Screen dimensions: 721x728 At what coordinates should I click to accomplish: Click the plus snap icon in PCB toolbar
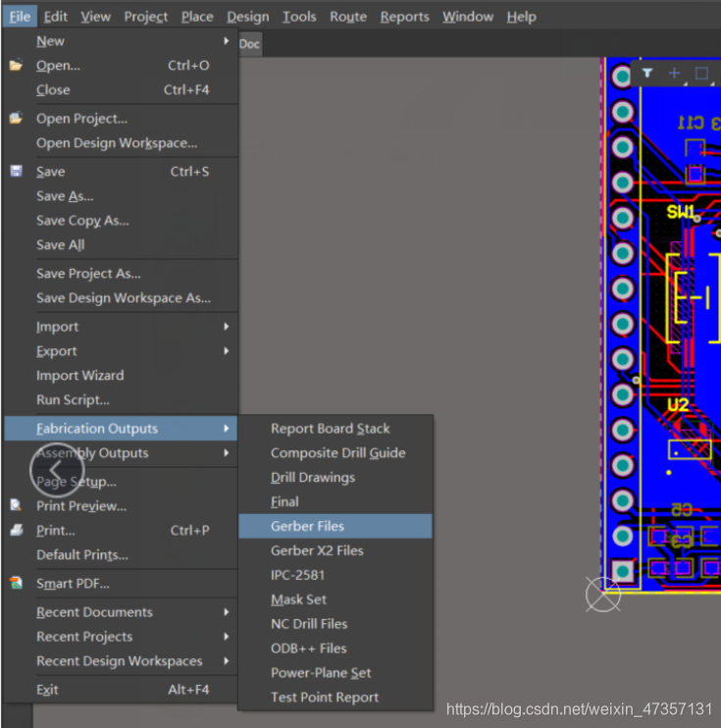[x=674, y=73]
